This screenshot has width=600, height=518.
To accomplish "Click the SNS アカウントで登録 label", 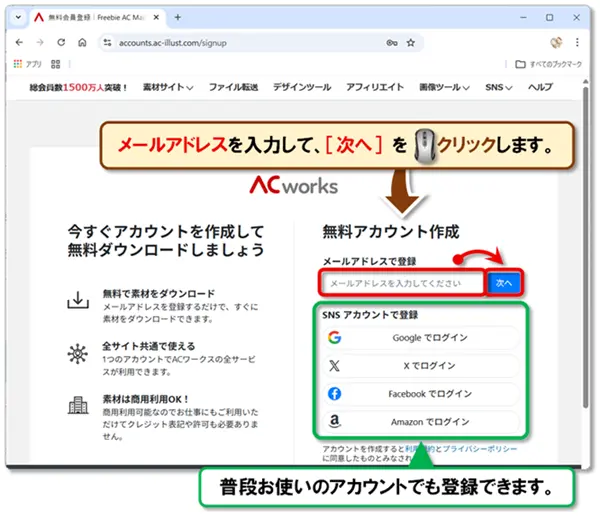I will click(x=370, y=315).
